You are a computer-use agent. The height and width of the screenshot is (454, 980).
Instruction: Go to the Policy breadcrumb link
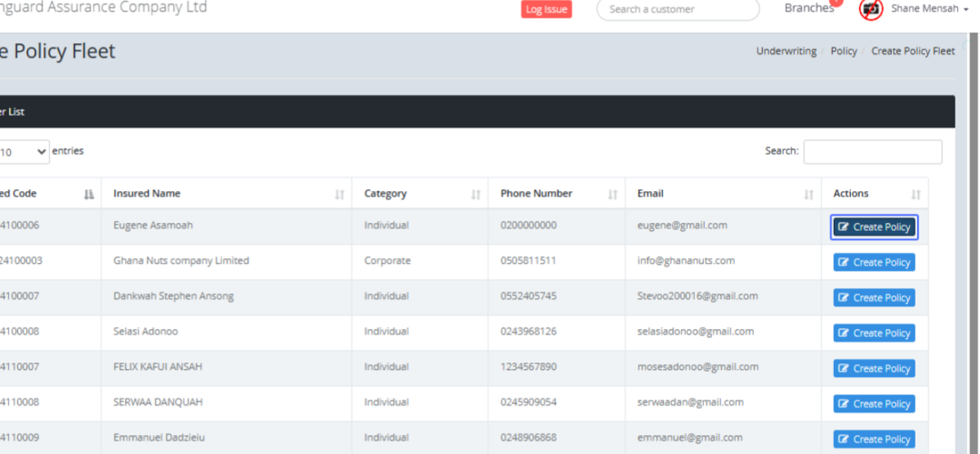coord(844,51)
